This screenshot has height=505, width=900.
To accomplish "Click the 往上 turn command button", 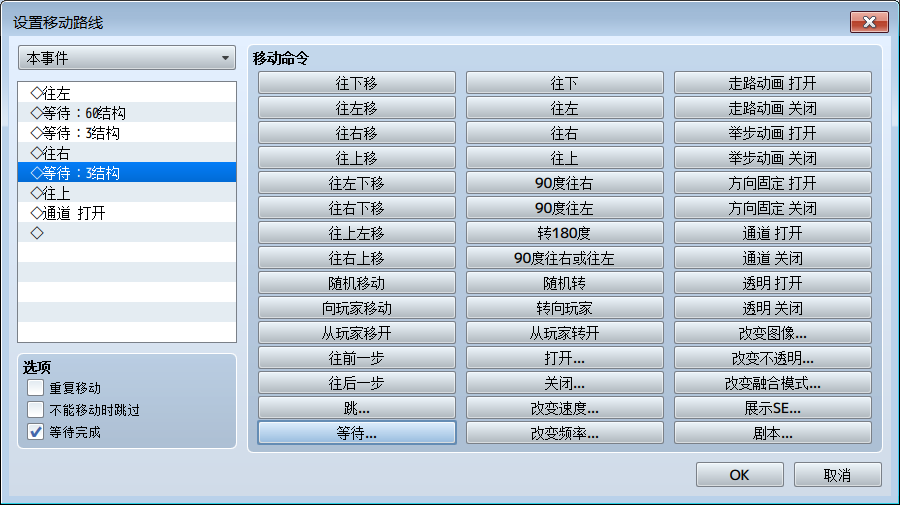I will point(564,158).
